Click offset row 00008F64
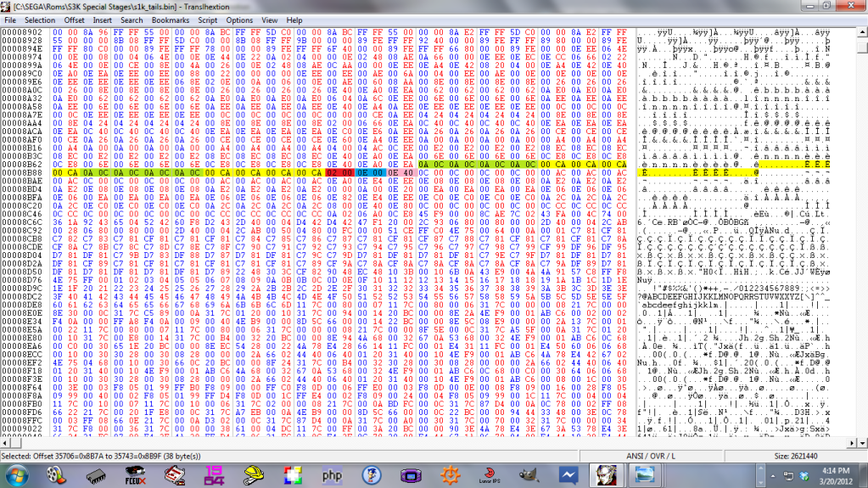 (x=22, y=388)
